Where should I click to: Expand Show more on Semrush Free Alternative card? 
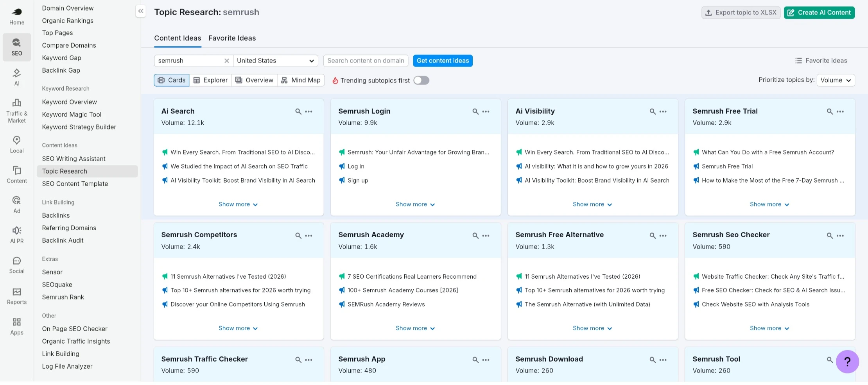[x=592, y=328]
